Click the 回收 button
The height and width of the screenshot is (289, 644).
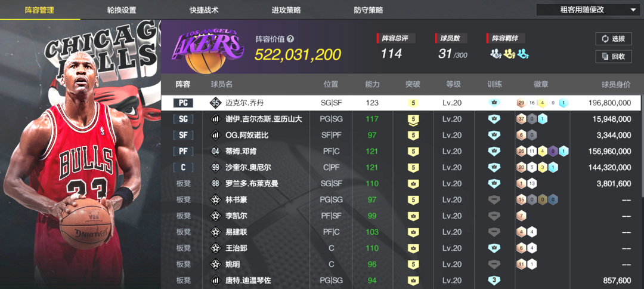614,57
